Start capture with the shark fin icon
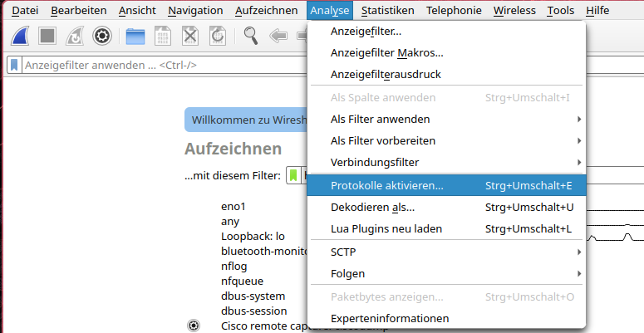644x333 pixels. tap(20, 36)
